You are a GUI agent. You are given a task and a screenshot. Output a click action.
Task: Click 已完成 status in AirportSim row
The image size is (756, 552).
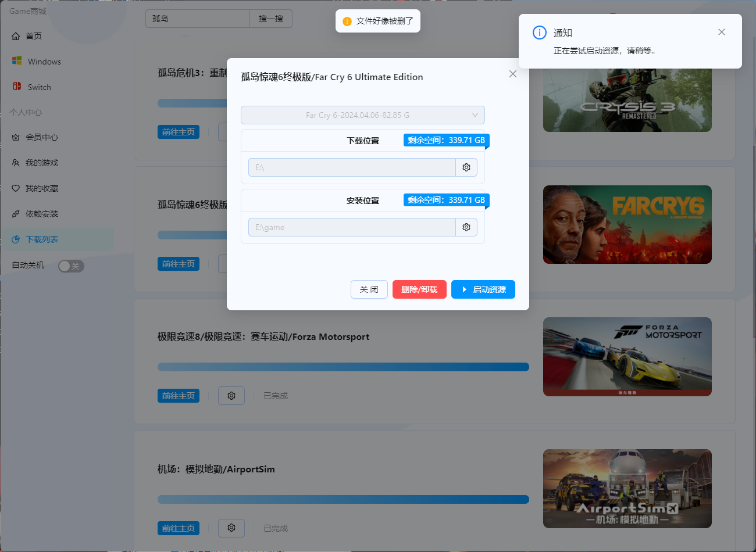point(276,528)
